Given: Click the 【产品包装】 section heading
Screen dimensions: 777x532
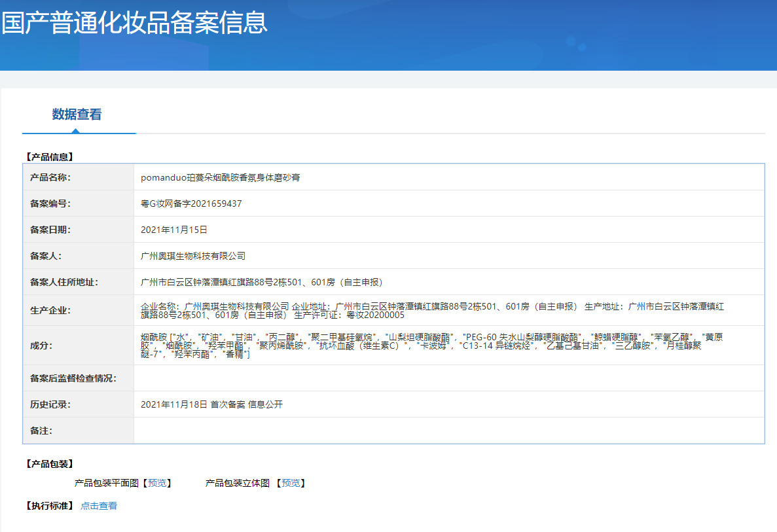Looking at the screenshot, I should [49, 464].
